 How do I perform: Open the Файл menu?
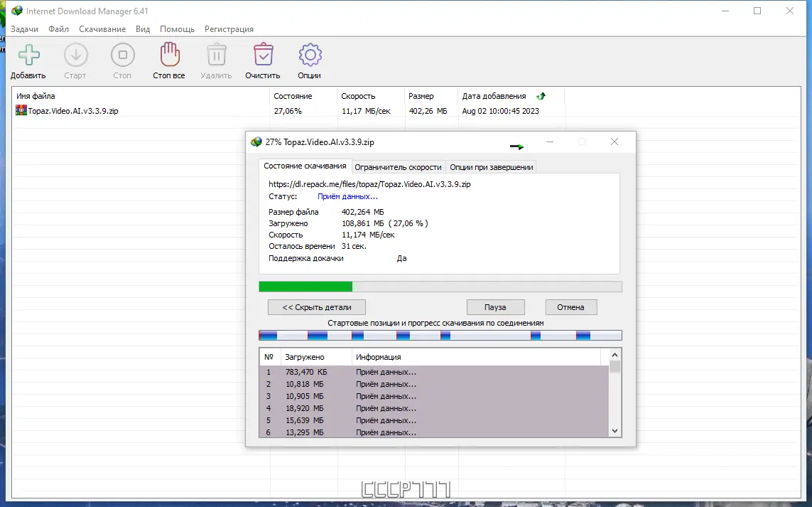58,29
